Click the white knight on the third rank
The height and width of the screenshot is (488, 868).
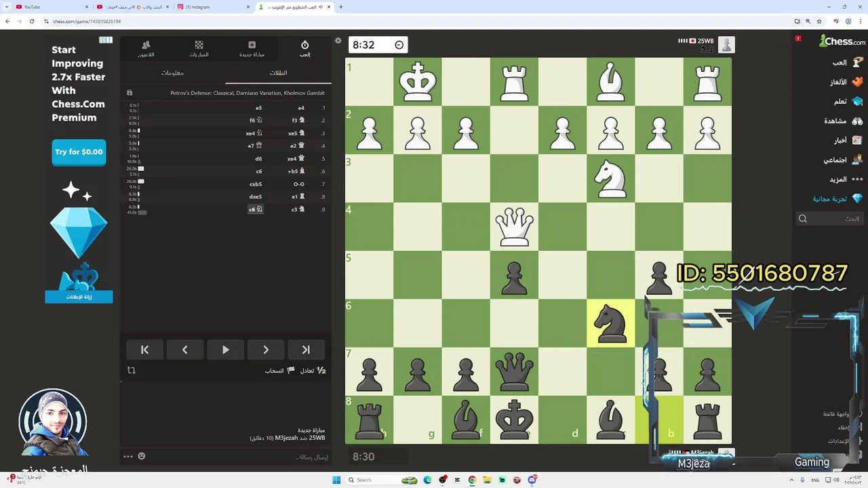click(x=611, y=179)
